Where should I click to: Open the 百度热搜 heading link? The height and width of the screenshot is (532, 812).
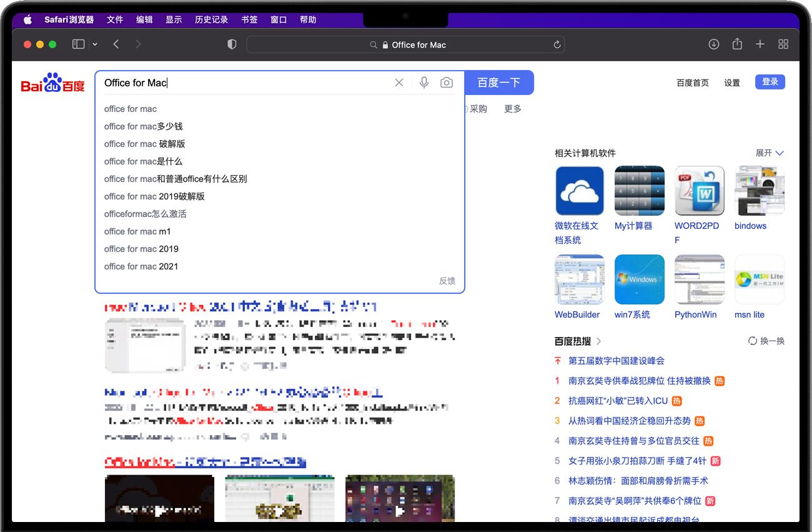click(578, 341)
